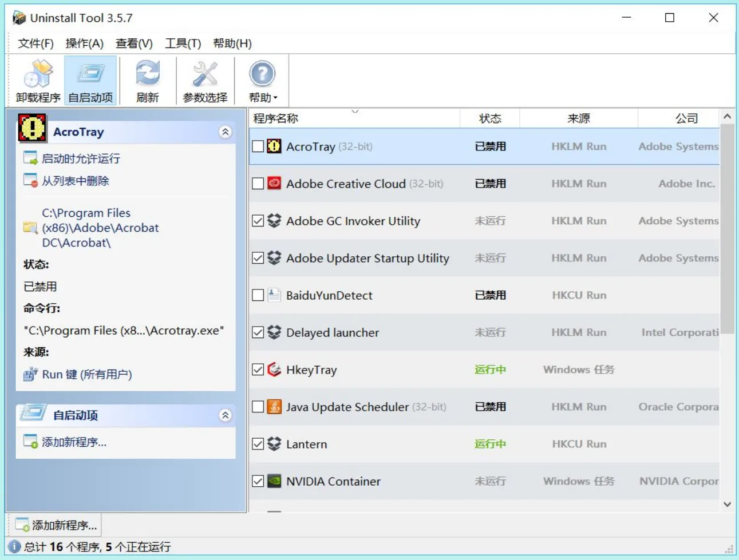739x560 pixels.
Task: Uncheck the Delayed launcher checkbox
Action: (x=258, y=332)
